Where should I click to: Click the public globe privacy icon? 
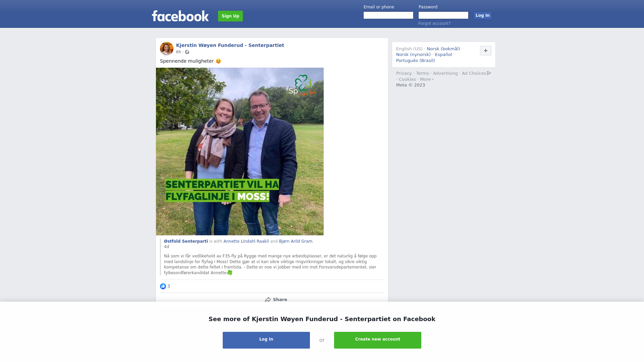coord(187,52)
